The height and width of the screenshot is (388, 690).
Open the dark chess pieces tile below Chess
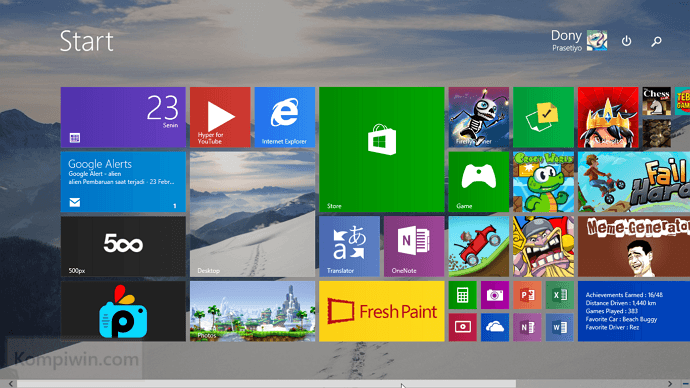click(x=657, y=133)
